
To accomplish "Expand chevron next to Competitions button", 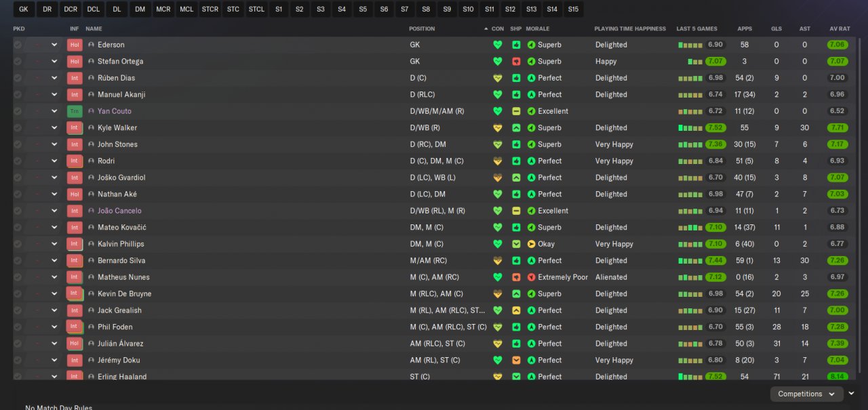I will pos(851,394).
